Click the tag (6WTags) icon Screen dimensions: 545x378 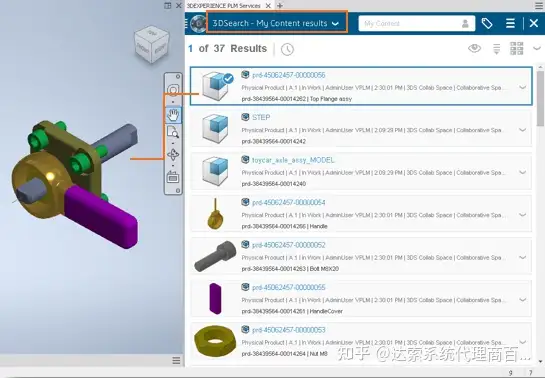click(x=487, y=24)
